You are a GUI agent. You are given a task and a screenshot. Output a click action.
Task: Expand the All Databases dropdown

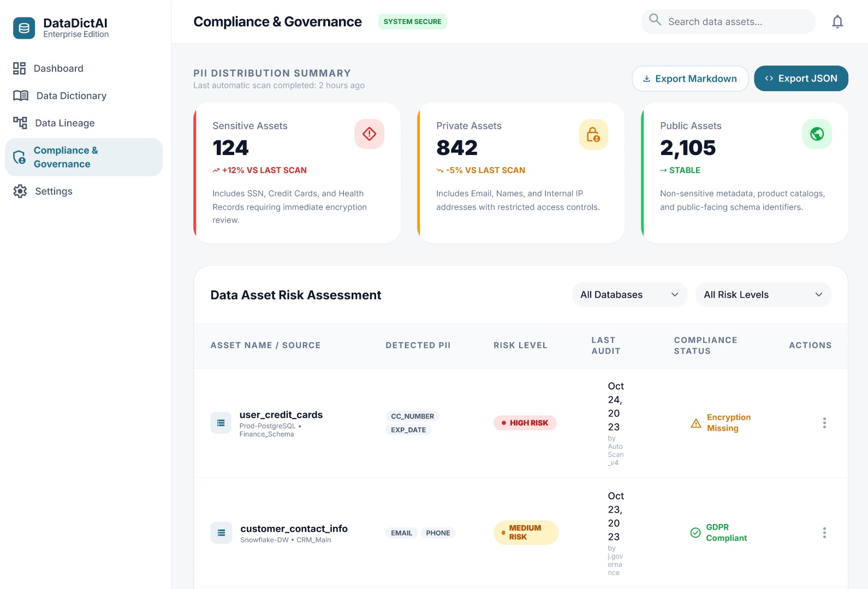[629, 295]
